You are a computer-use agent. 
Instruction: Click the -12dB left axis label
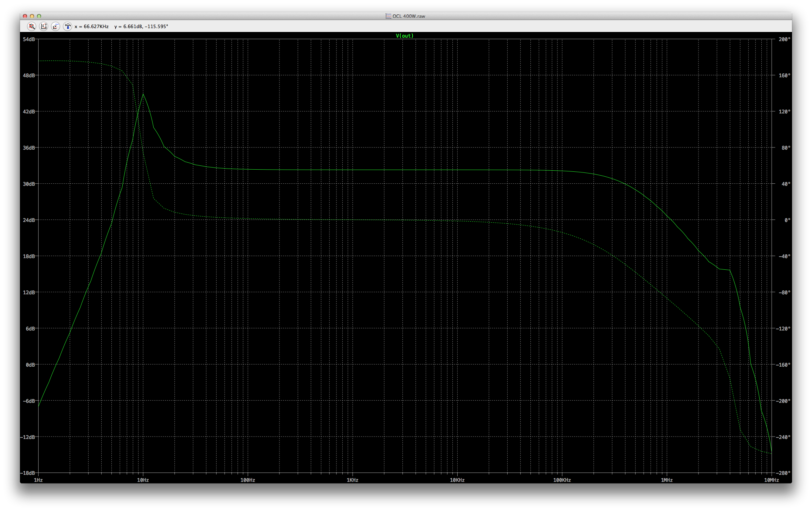pyautogui.click(x=27, y=437)
